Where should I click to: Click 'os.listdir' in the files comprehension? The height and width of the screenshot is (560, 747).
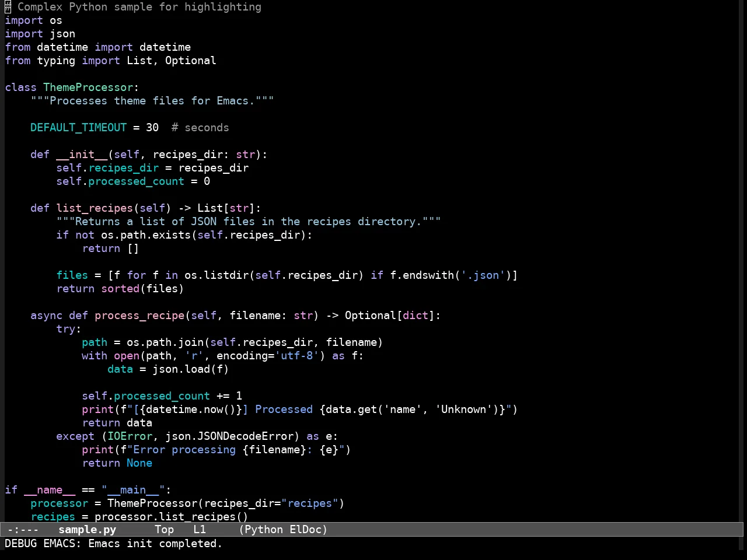217,275
